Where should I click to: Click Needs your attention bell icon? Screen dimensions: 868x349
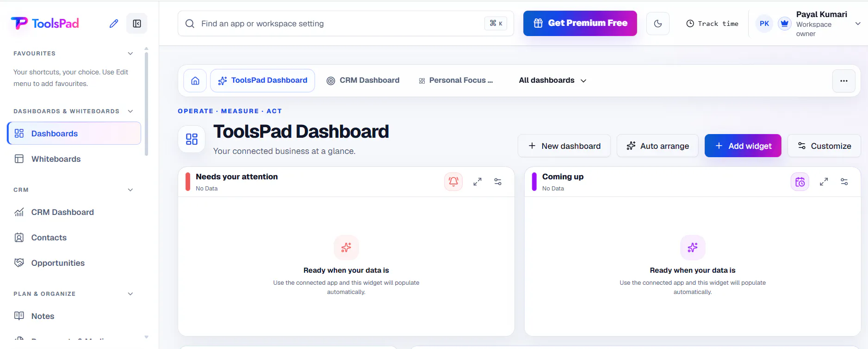tap(453, 182)
